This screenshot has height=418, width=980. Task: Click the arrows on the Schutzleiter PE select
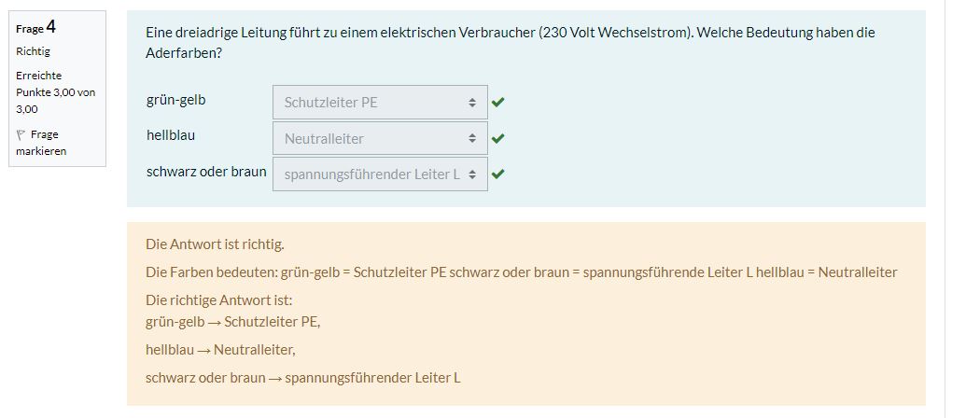472,103
